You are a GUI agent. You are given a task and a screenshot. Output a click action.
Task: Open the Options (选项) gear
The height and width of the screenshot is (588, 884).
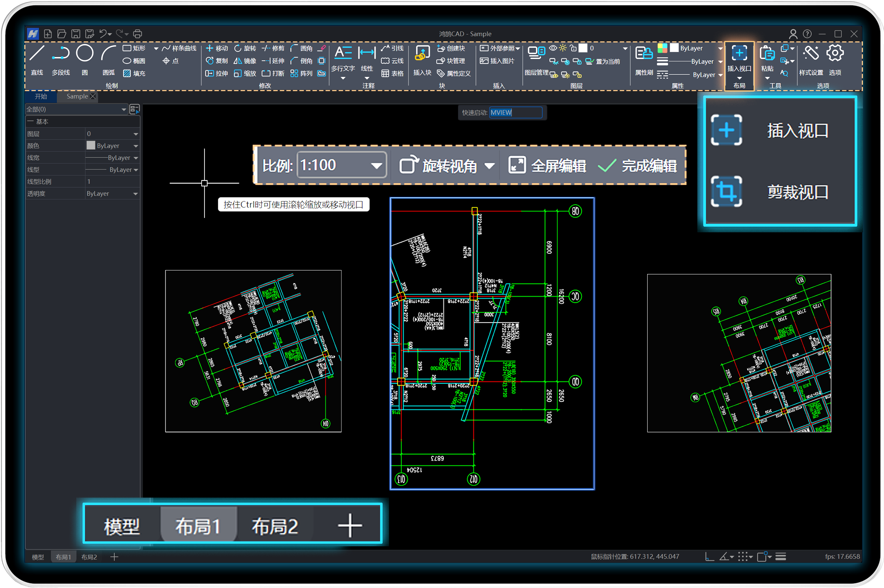(835, 54)
